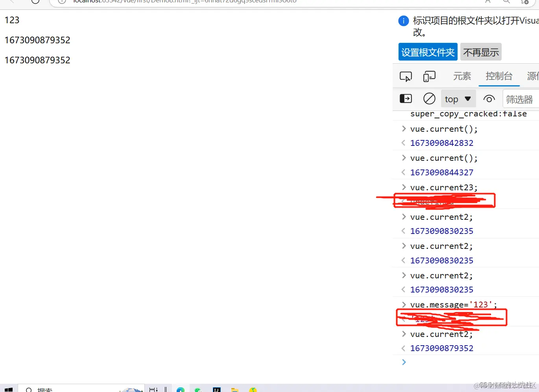539x392 pixels.
Task: Click the empty console prompt line
Action: (470, 362)
